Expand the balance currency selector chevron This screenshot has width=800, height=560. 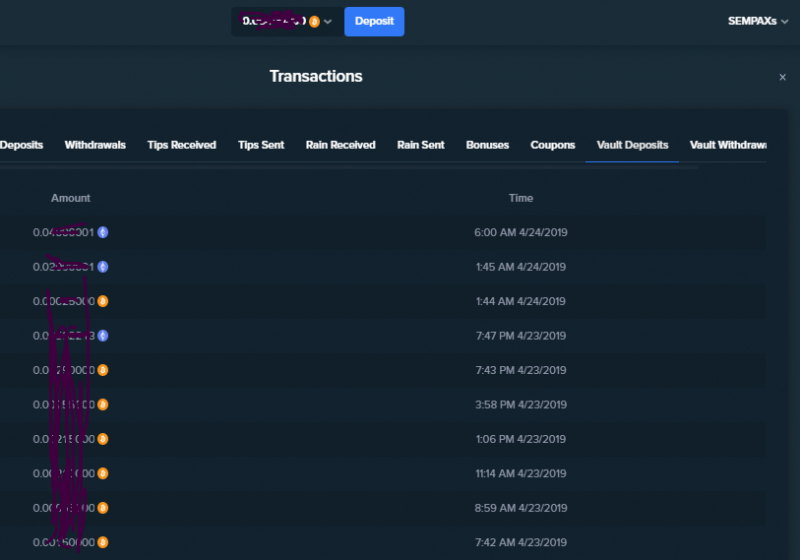click(328, 21)
